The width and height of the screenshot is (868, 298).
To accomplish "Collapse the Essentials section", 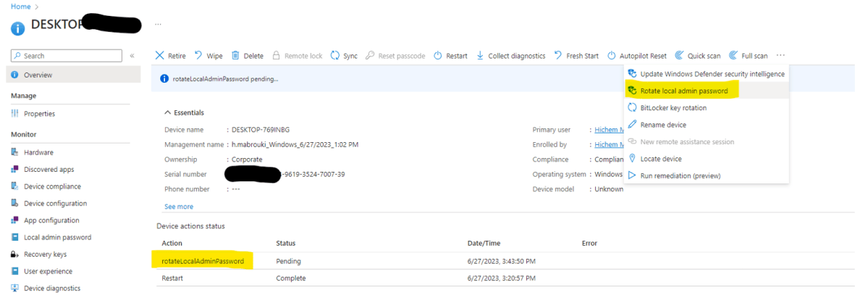I will 185,112.
